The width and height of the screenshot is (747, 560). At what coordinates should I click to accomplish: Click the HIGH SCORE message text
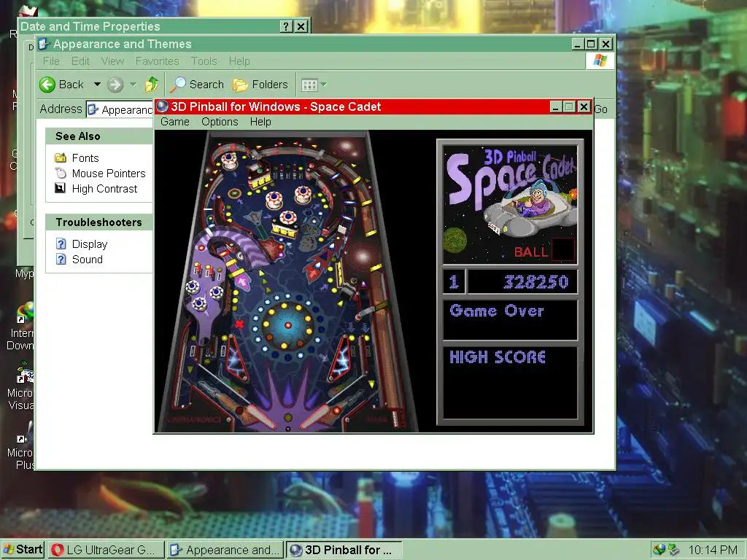[498, 357]
